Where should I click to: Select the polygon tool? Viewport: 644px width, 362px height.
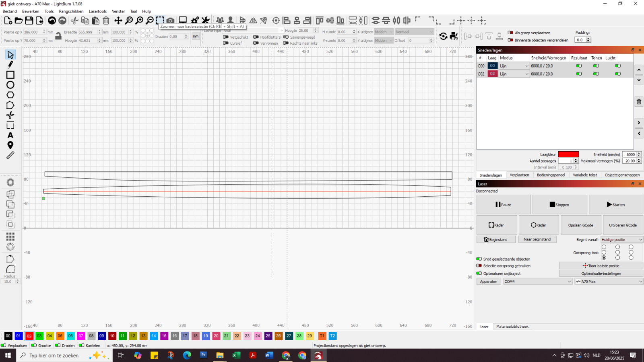pos(10,95)
